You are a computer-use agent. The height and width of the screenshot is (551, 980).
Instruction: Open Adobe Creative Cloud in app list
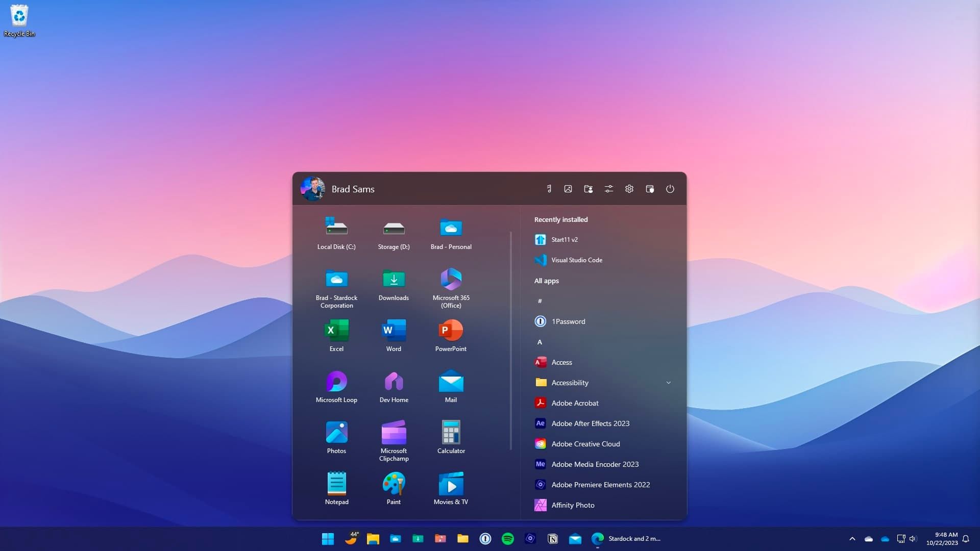(x=585, y=444)
